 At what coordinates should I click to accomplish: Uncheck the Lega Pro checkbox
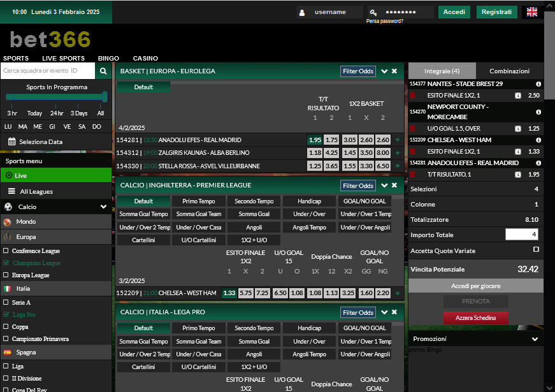[6, 314]
